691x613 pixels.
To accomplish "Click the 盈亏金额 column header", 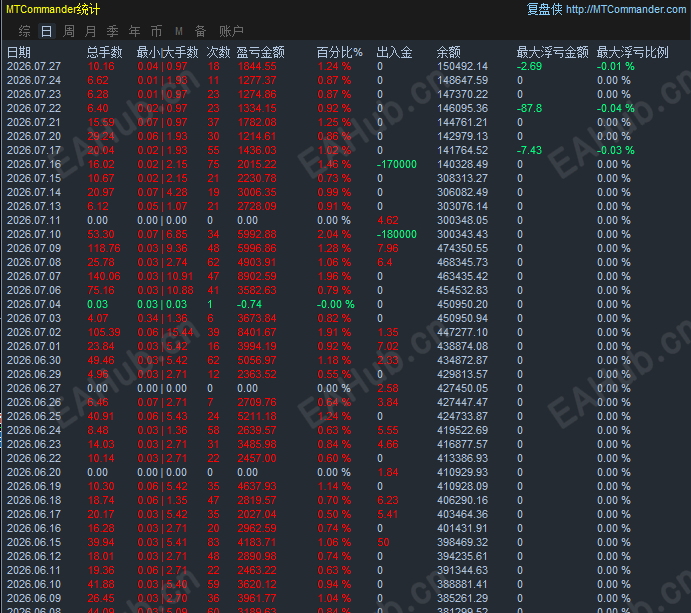I will 260,52.
